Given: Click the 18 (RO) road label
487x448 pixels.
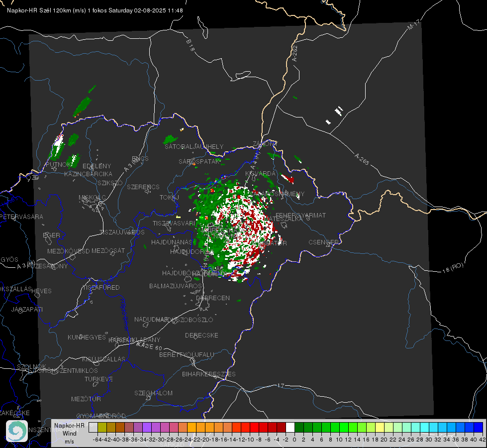Looking at the screenshot, I should coord(453,268).
